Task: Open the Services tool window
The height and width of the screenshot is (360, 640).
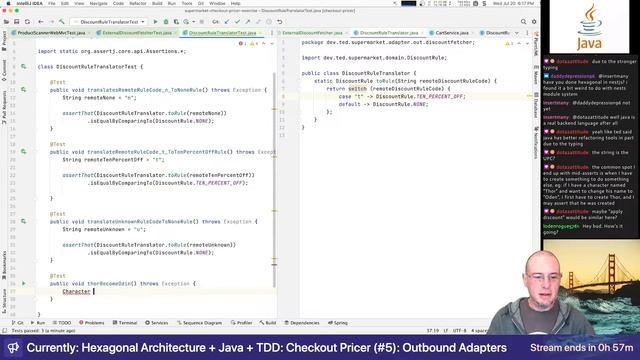Action: pos(157,323)
